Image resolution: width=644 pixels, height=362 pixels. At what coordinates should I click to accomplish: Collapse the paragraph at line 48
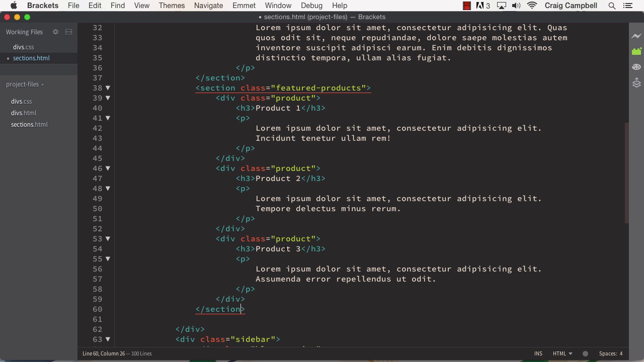pos(108,189)
